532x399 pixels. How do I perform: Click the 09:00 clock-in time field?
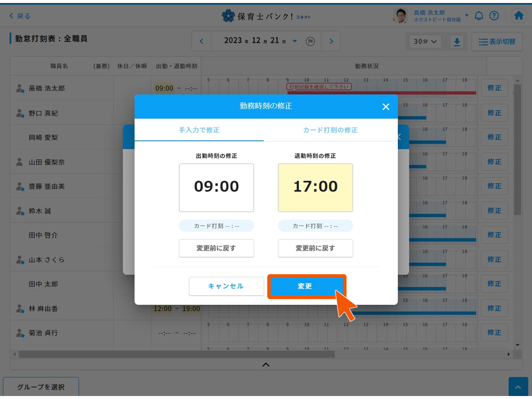[x=216, y=188]
